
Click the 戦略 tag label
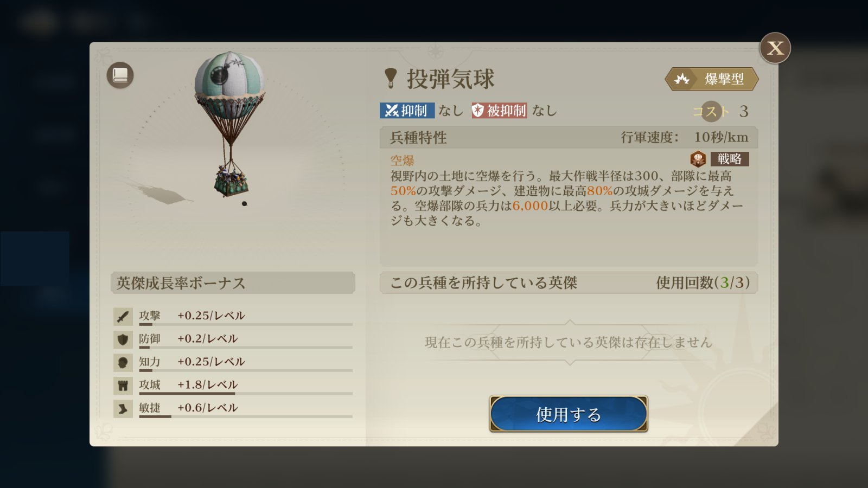[x=730, y=159]
